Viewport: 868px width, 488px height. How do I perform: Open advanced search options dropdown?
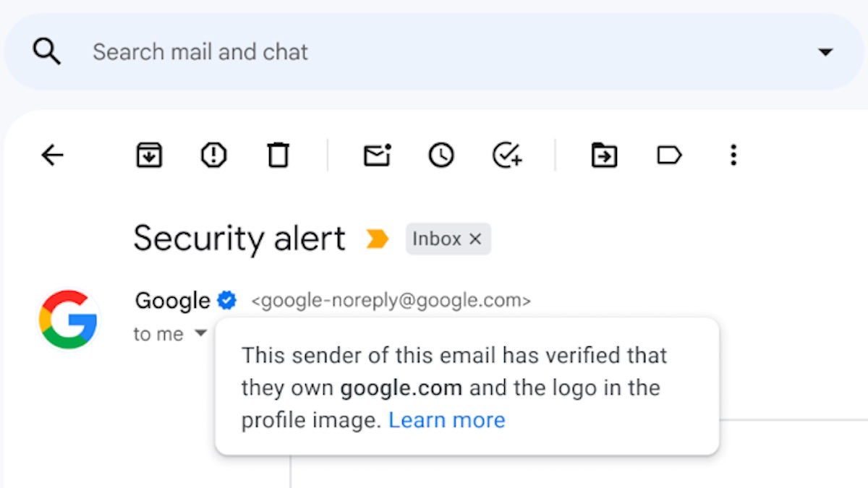[x=825, y=52]
